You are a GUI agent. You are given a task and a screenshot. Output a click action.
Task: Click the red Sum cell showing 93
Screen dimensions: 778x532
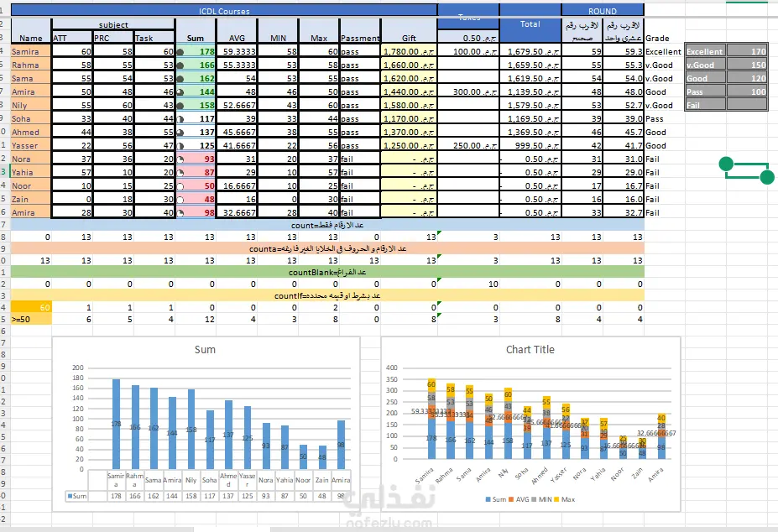(196, 159)
